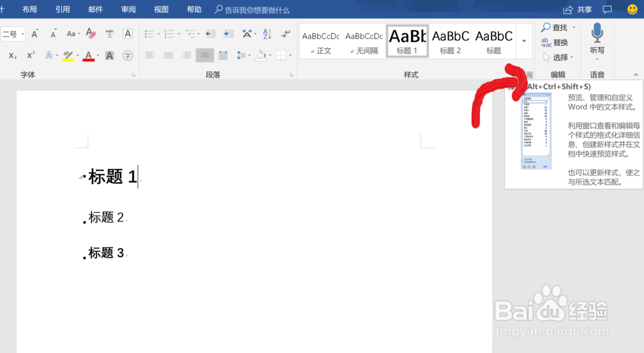Switch to the 邮件 tab
This screenshot has height=353, width=644.
coord(95,10)
